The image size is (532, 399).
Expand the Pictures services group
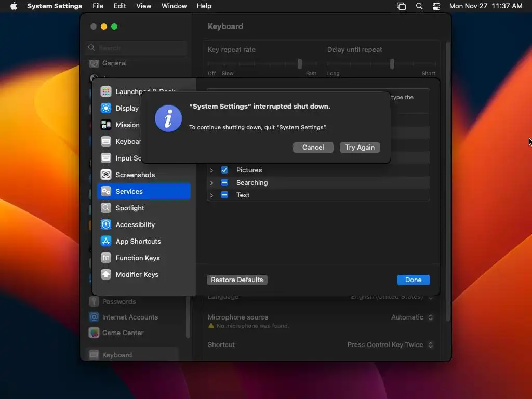(x=212, y=170)
